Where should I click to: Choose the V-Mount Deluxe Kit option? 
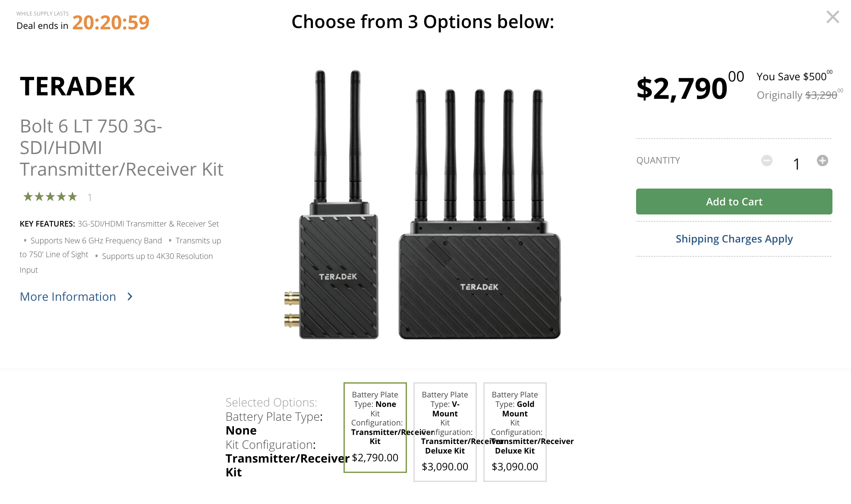(x=445, y=432)
